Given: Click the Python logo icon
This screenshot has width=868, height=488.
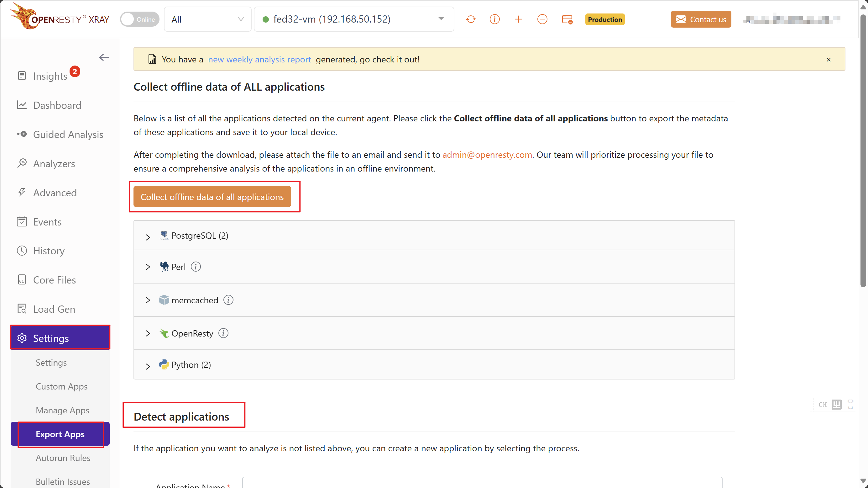Looking at the screenshot, I should tap(164, 364).
